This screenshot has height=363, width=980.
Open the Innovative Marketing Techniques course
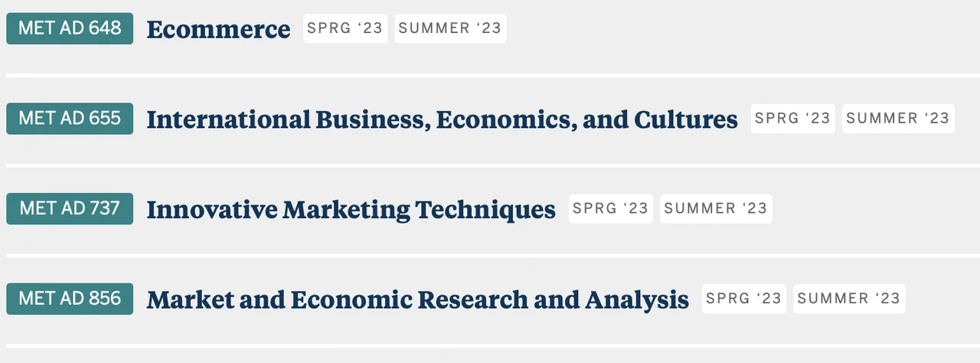tap(351, 209)
